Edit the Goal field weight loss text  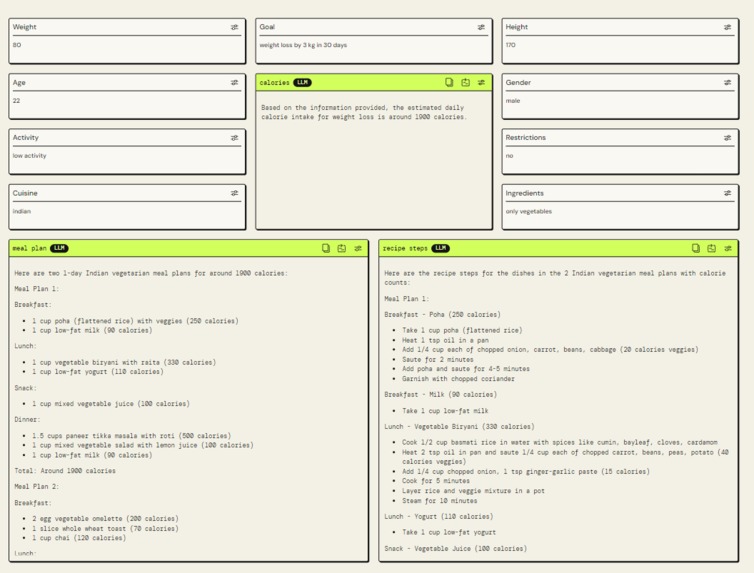[x=303, y=45]
